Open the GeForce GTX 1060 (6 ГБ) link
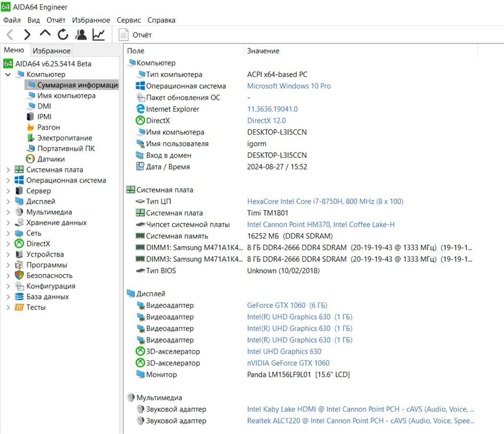 point(287,305)
